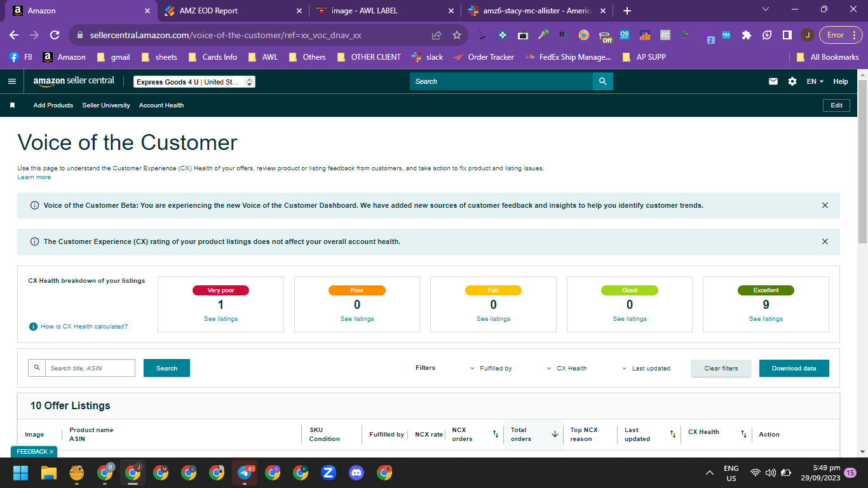Expand the Fulfilled by filter
The height and width of the screenshot is (488, 868).
(491, 369)
